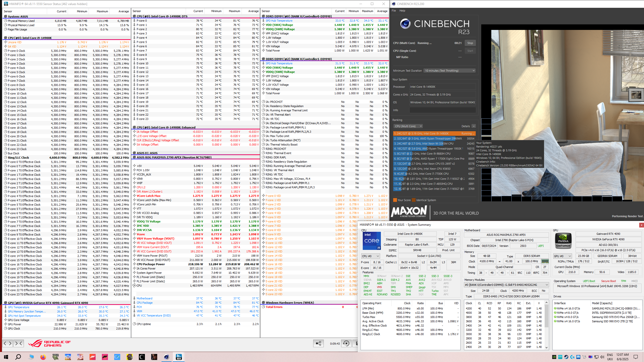Open Windows search from the taskbar
The width and height of the screenshot is (644, 362).
pos(18,357)
